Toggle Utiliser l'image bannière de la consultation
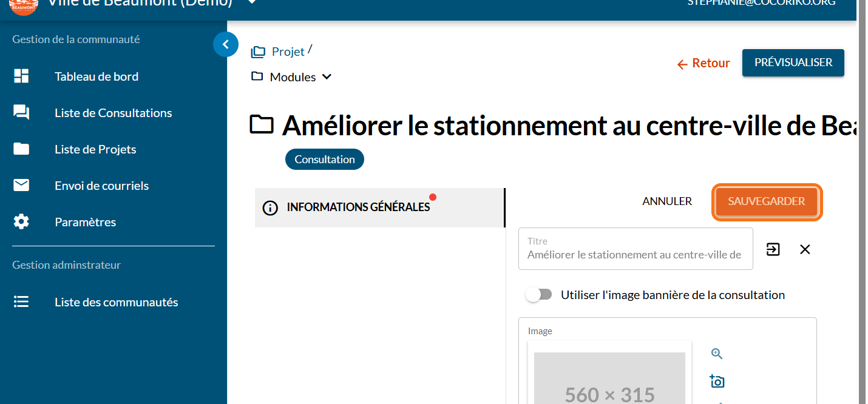Screen dimensions: 868x404 pyautogui.click(x=539, y=295)
